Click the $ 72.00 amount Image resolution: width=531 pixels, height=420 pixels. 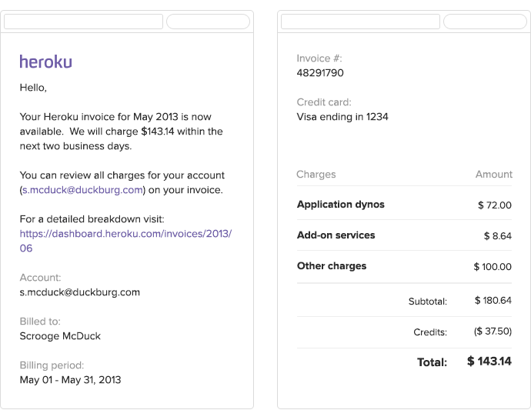pyautogui.click(x=495, y=205)
